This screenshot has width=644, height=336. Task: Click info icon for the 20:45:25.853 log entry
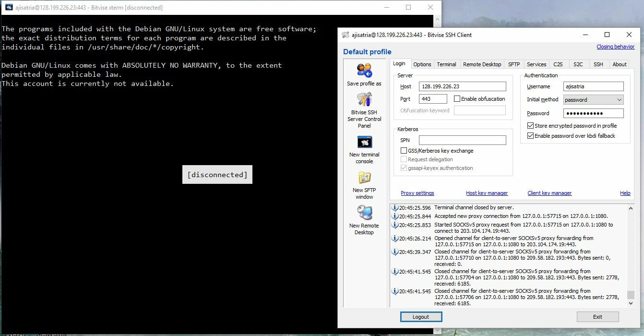tap(395, 225)
